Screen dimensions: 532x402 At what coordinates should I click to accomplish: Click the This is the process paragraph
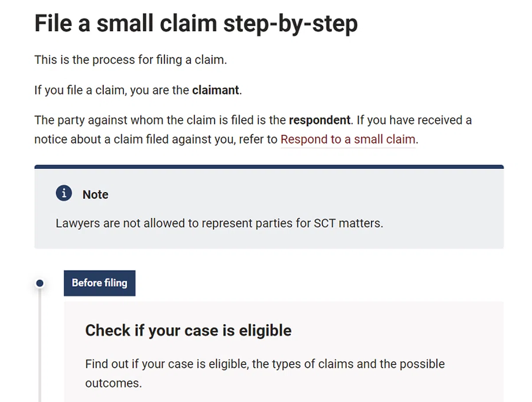click(x=130, y=60)
